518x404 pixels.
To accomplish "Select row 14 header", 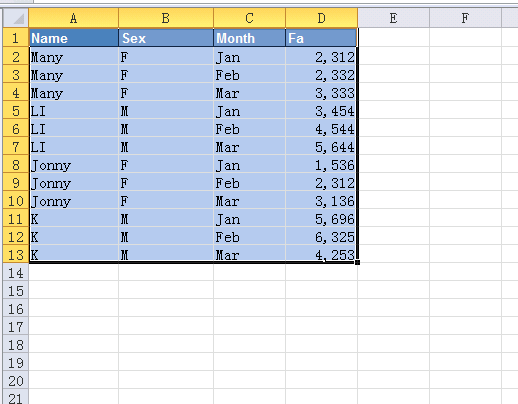I will (x=16, y=273).
